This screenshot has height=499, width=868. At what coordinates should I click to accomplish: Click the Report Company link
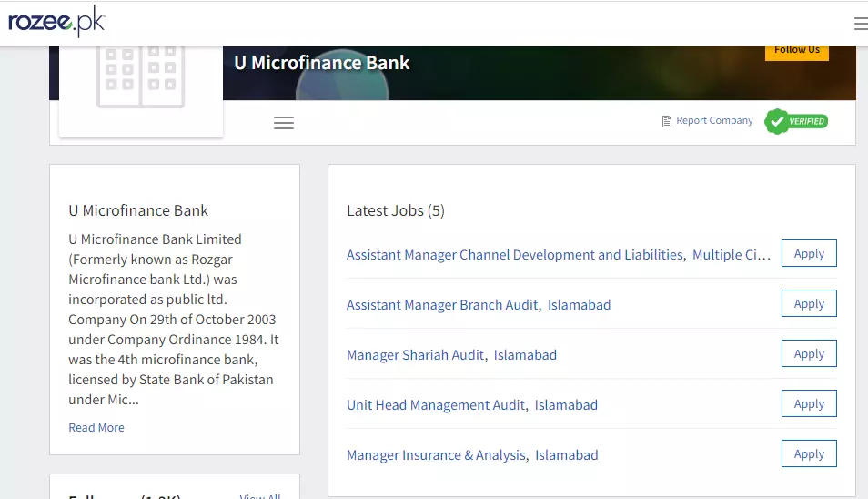[714, 121]
